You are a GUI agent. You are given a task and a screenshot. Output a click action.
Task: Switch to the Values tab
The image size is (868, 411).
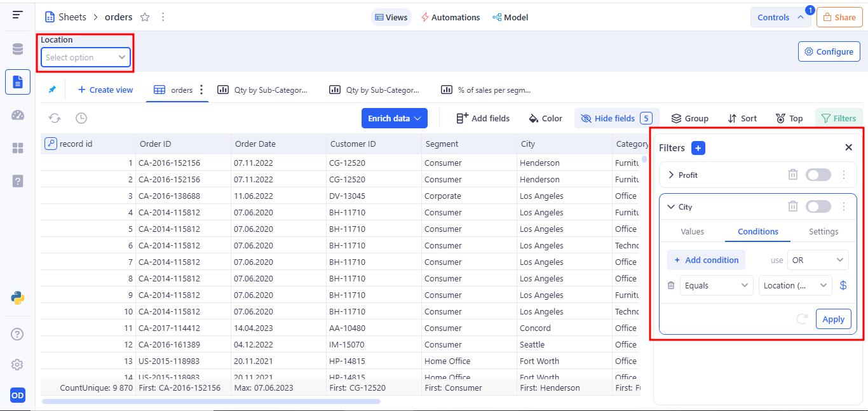692,232
